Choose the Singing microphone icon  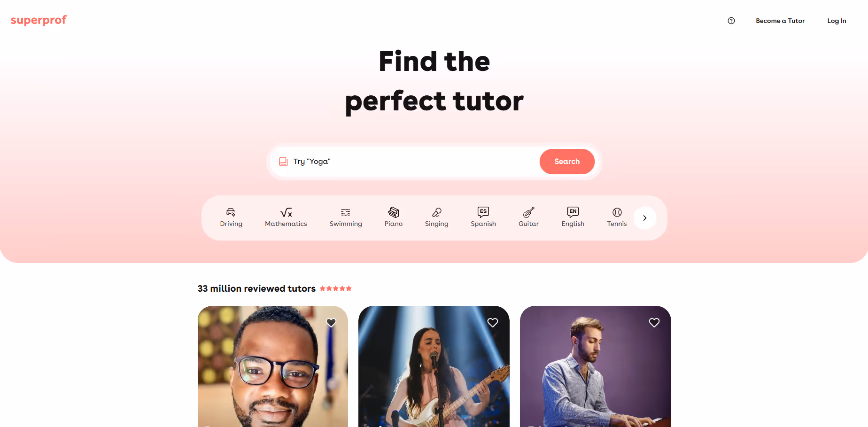pyautogui.click(x=437, y=212)
